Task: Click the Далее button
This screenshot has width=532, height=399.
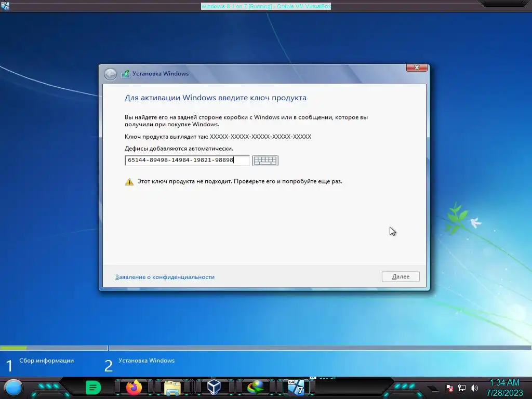Action: tap(401, 276)
